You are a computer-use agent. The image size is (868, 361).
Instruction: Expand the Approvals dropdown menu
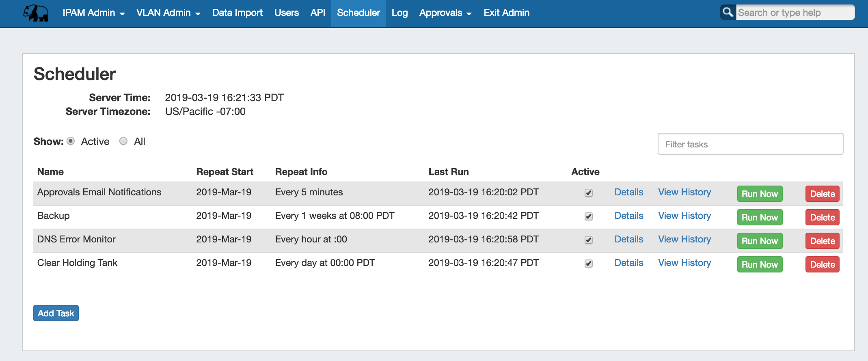445,13
